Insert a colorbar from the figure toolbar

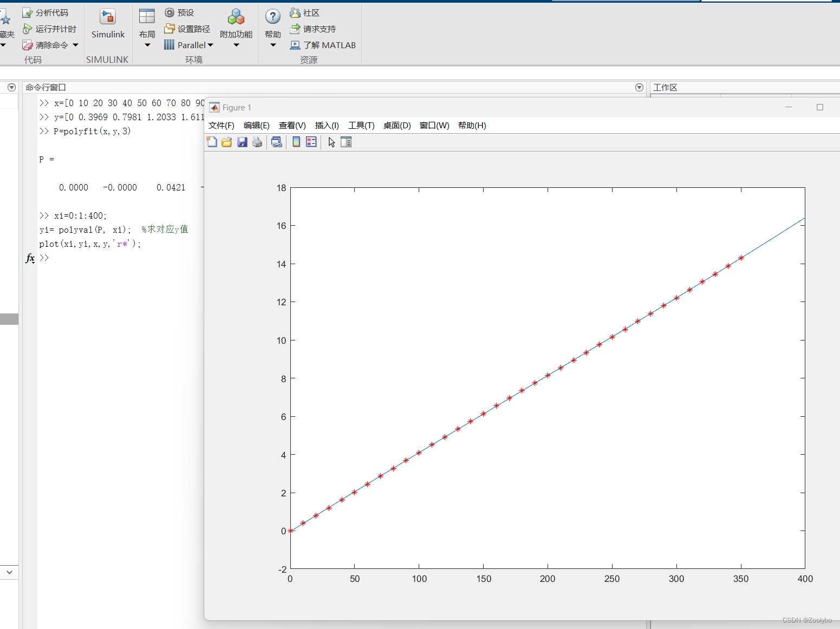pyautogui.click(x=296, y=142)
